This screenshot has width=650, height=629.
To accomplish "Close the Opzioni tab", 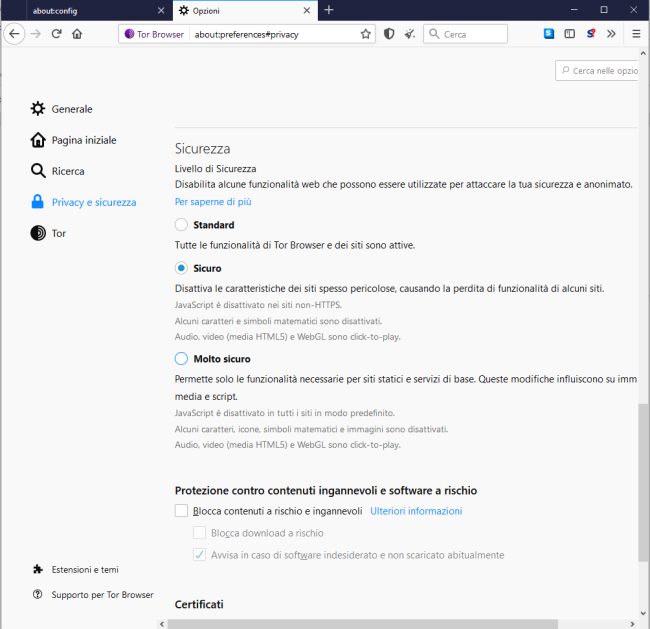I will 307,10.
